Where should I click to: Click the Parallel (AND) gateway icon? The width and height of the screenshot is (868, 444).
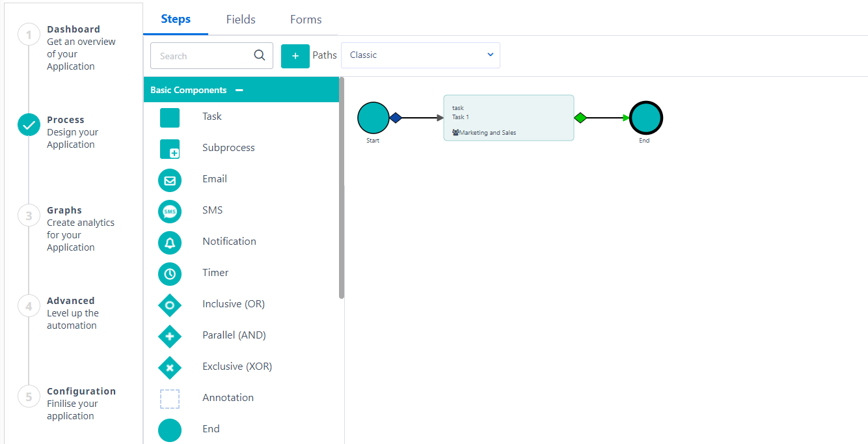pos(170,337)
